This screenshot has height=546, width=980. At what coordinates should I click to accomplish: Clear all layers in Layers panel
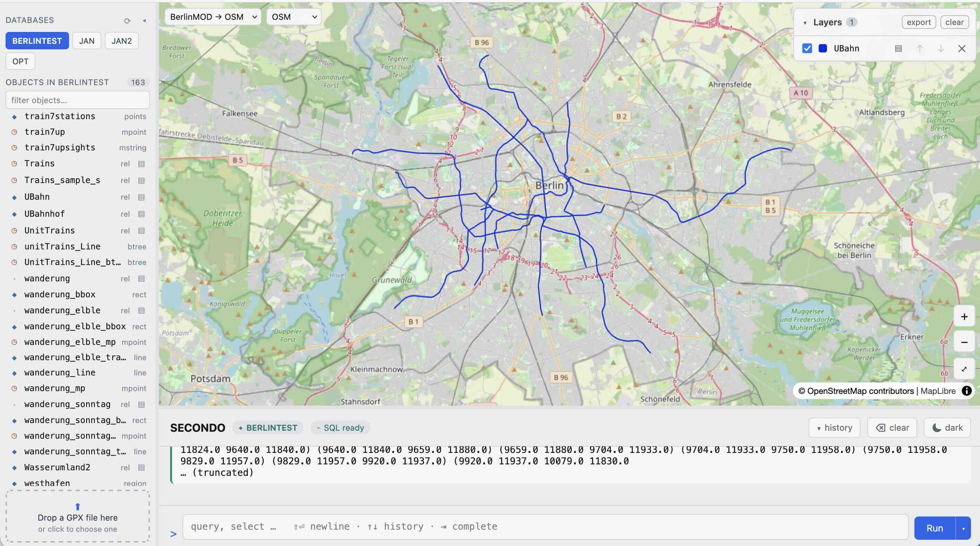955,22
